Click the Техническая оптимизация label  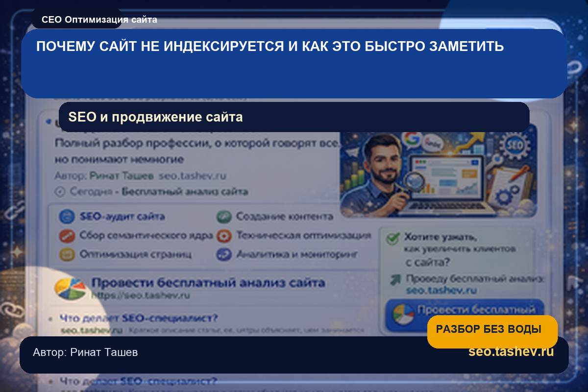click(x=303, y=236)
